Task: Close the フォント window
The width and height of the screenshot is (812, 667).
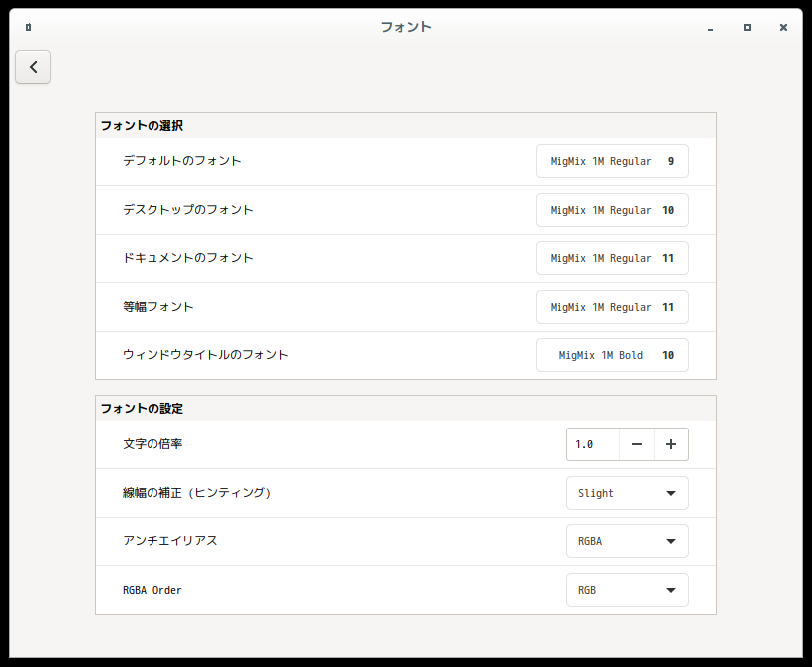Action: 783,27
